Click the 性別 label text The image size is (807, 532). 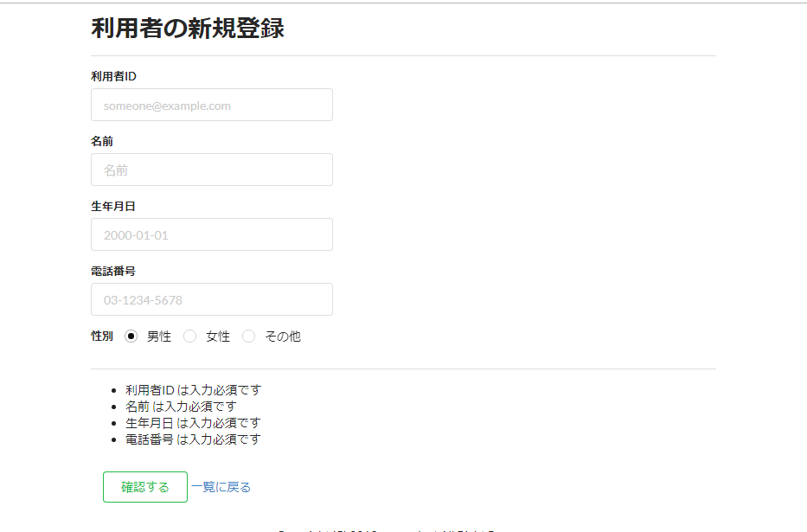102,336
